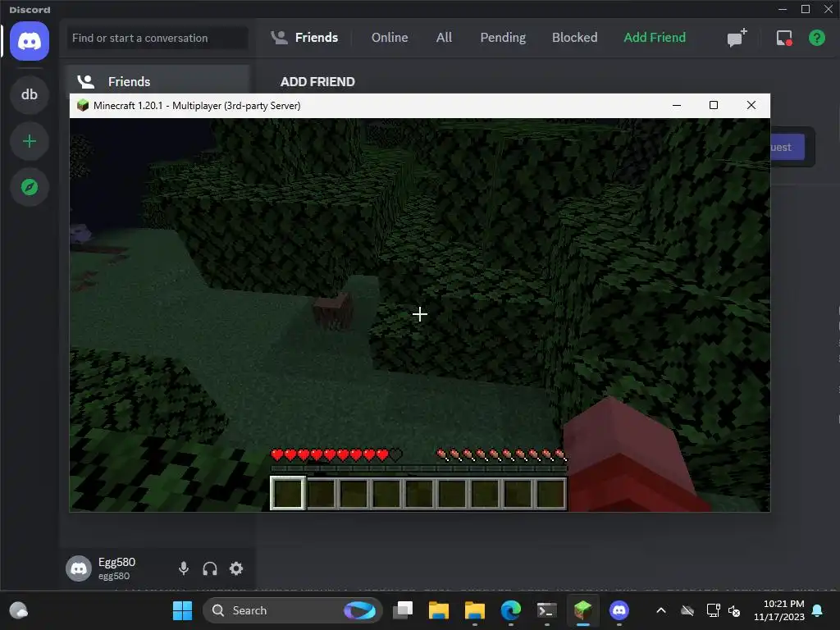Click the Minecraft window title bar icon
This screenshot has height=630, width=840.
pyautogui.click(x=83, y=105)
